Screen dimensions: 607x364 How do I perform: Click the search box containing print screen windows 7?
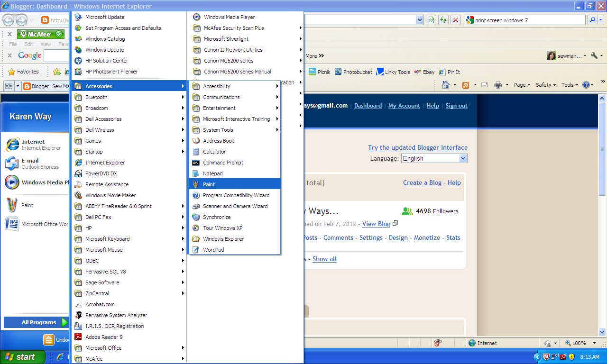tap(525, 20)
